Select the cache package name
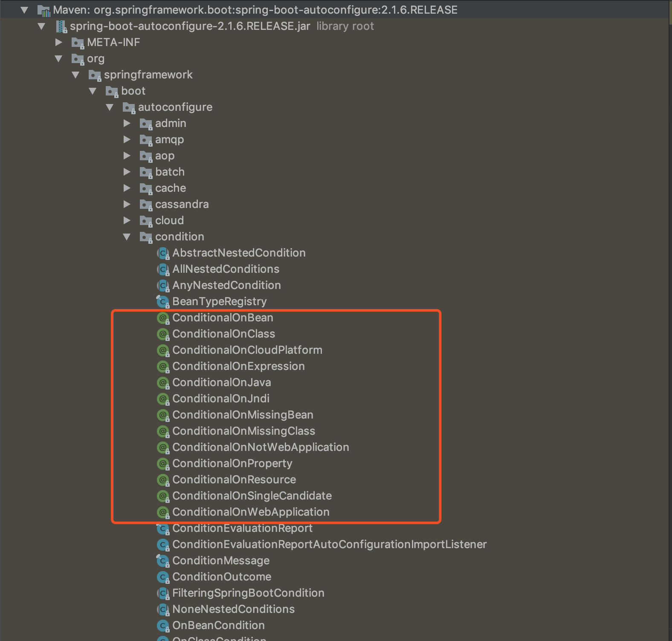The image size is (672, 641). click(x=171, y=188)
